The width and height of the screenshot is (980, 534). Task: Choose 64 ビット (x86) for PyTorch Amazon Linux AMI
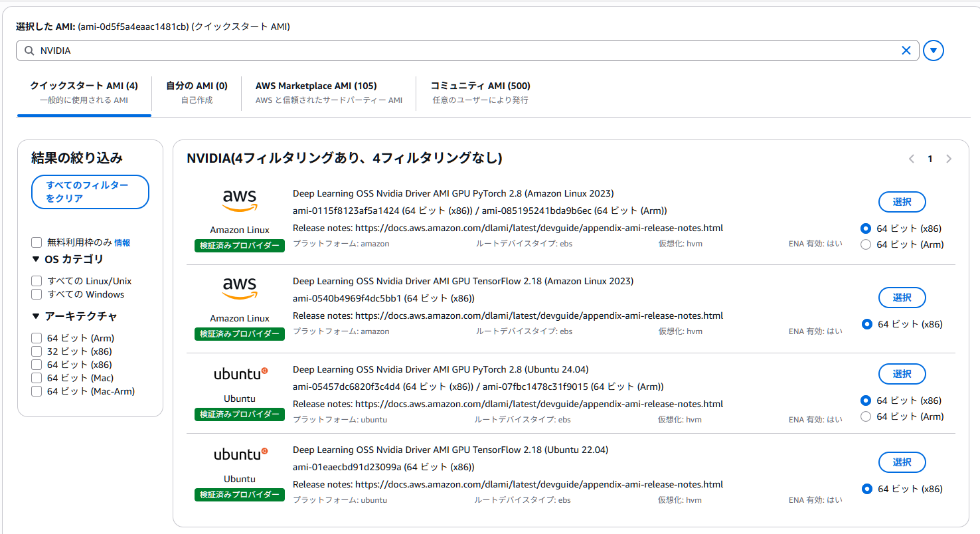click(x=866, y=228)
